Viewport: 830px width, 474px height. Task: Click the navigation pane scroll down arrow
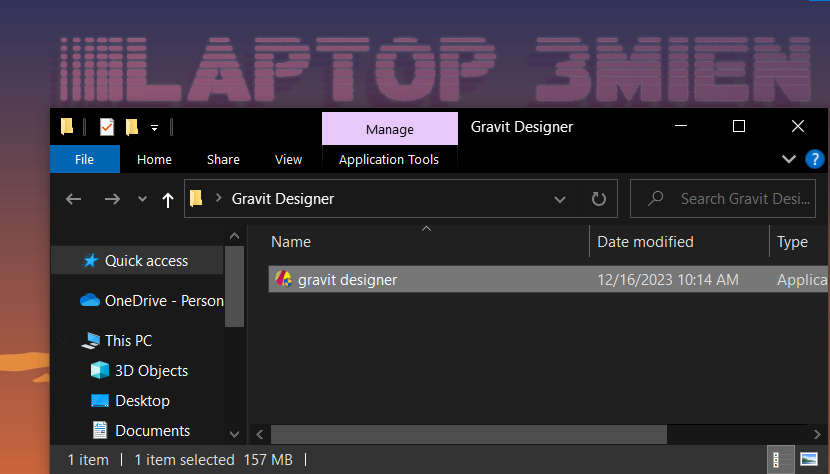234,434
